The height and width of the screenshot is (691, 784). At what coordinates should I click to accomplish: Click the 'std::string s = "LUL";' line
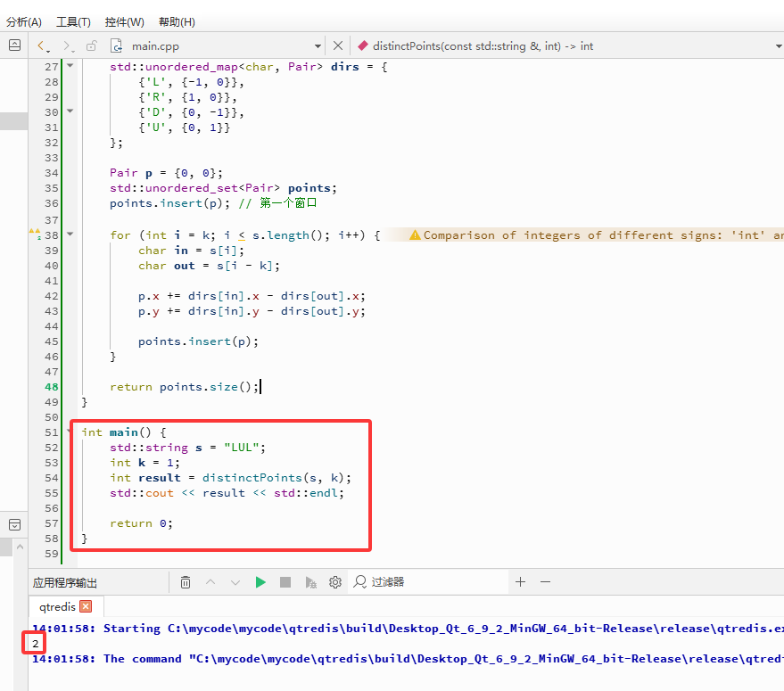pos(188,448)
